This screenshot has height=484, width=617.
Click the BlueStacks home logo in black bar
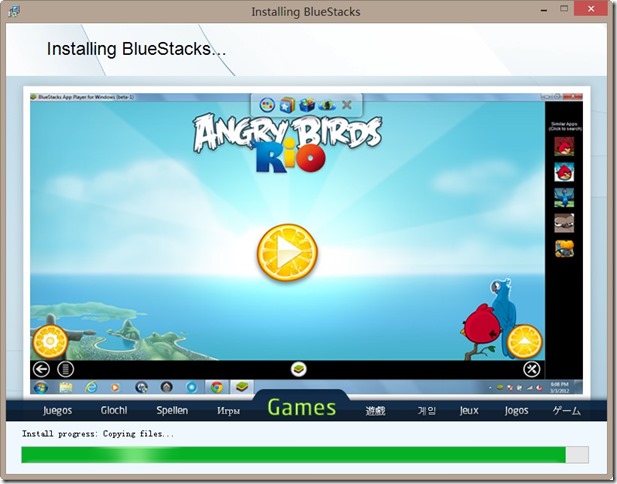299,369
